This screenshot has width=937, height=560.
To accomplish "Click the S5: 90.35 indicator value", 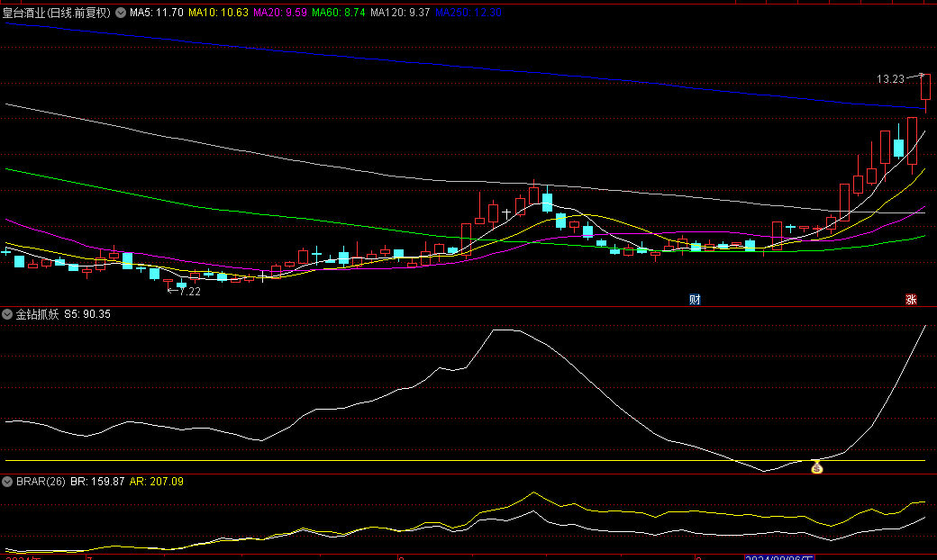I will tap(87, 314).
